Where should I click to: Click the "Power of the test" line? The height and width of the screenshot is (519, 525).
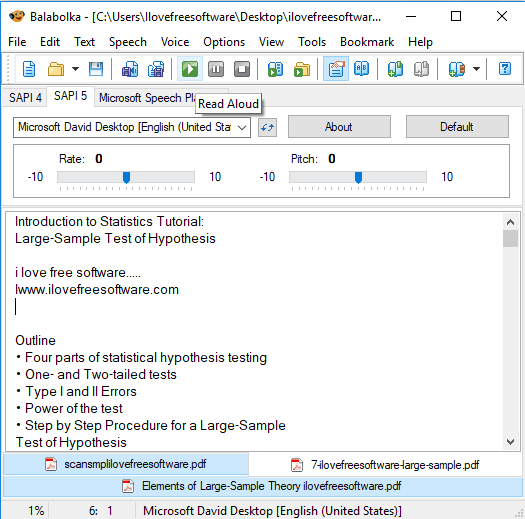click(69, 409)
